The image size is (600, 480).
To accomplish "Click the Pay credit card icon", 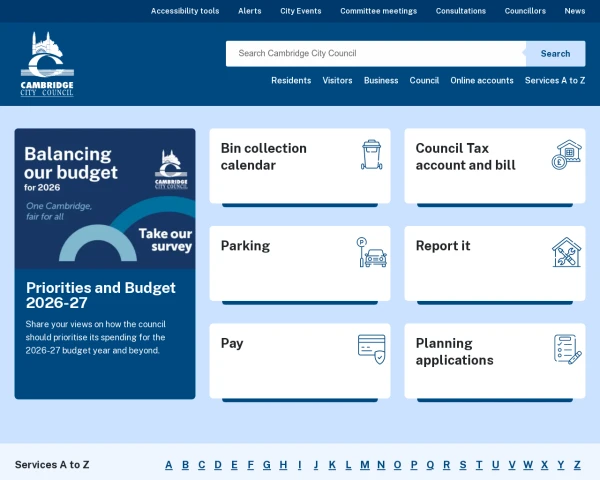I will point(372,349).
